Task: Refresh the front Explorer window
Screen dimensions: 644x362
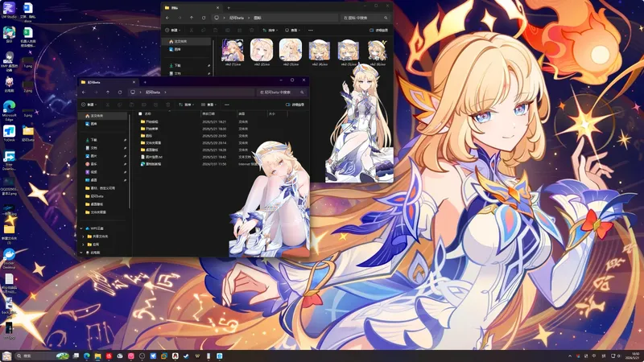Action: (120, 93)
